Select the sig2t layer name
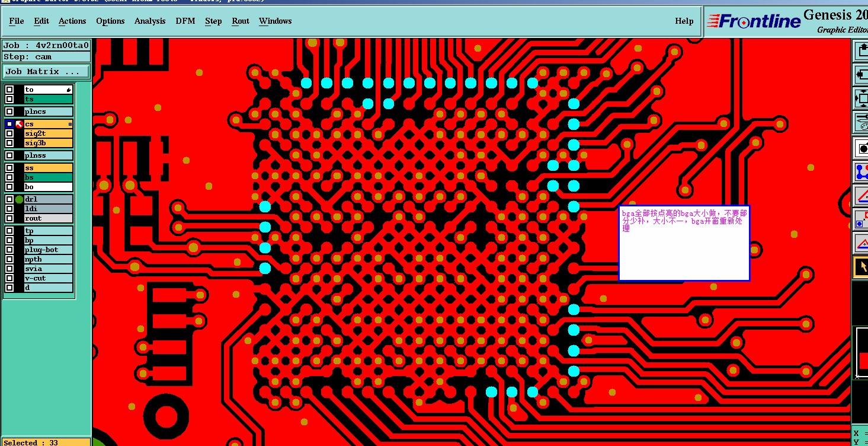Image resolution: width=868 pixels, height=446 pixels. pos(49,133)
